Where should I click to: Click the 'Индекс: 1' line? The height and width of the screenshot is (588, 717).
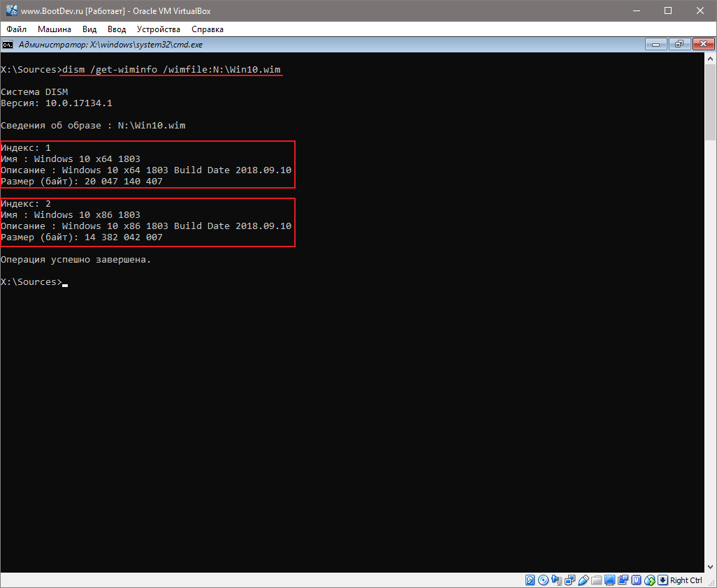26,148
